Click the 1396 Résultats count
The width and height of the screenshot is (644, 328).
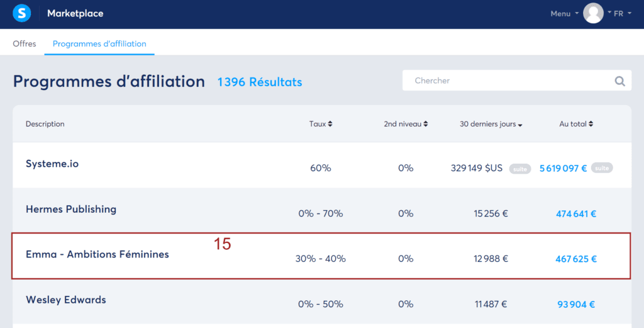click(x=260, y=82)
